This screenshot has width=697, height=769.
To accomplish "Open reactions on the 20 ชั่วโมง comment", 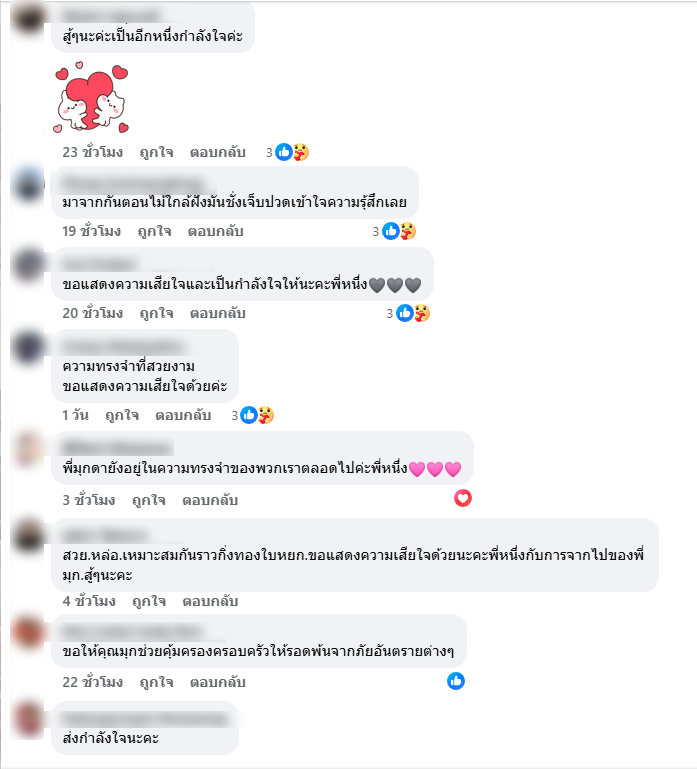I will (408, 313).
